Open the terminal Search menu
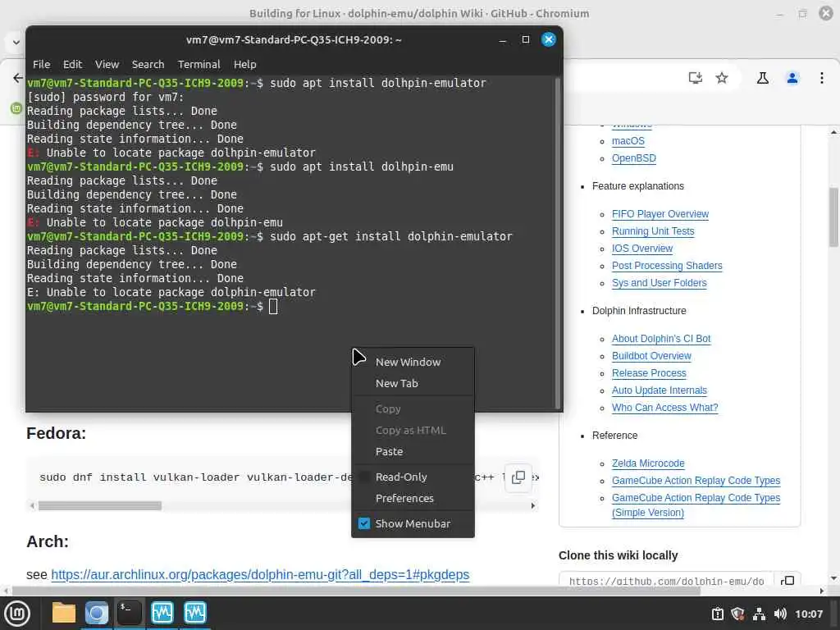The height and width of the screenshot is (630, 840). pos(148,64)
